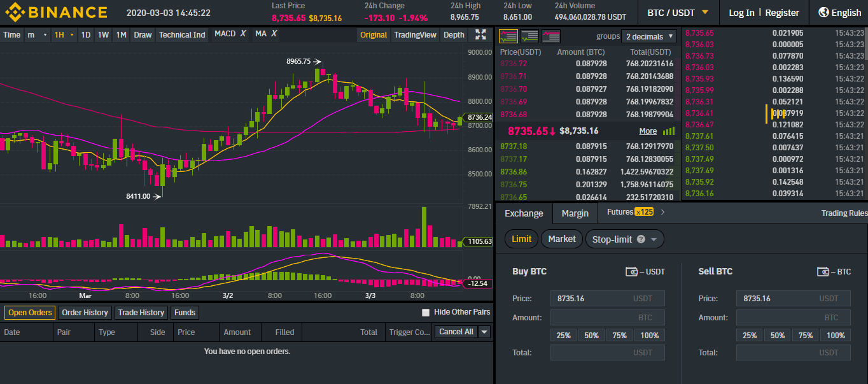Open the Technical Ind menu
This screenshot has height=384, width=868.
click(182, 35)
